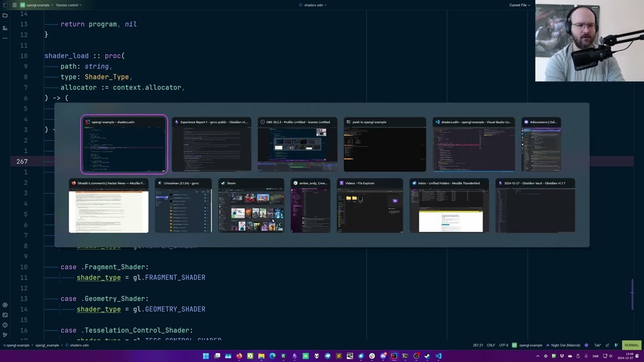Switch to the OBS 30.2.3 window
The height and width of the screenshot is (362, 644).
tap(297, 145)
